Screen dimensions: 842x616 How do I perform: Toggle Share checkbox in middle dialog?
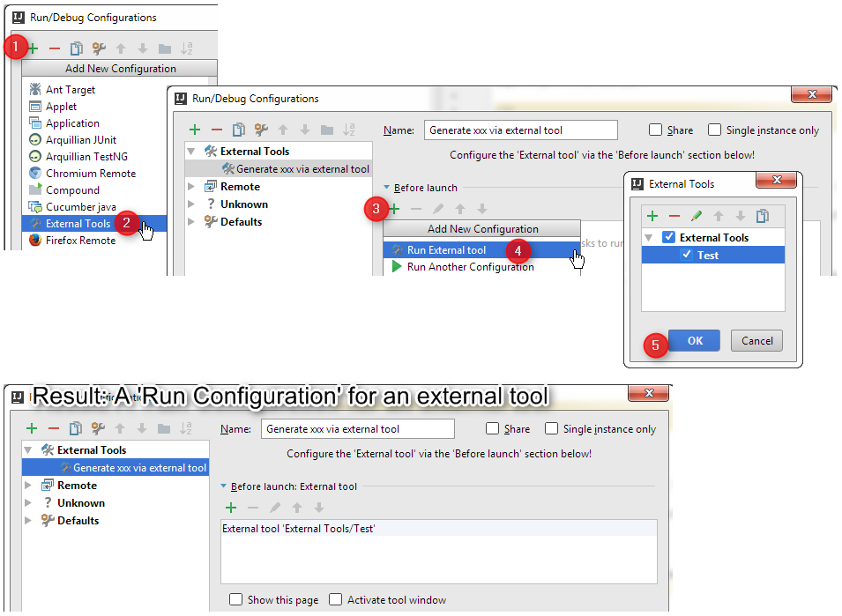pos(655,130)
